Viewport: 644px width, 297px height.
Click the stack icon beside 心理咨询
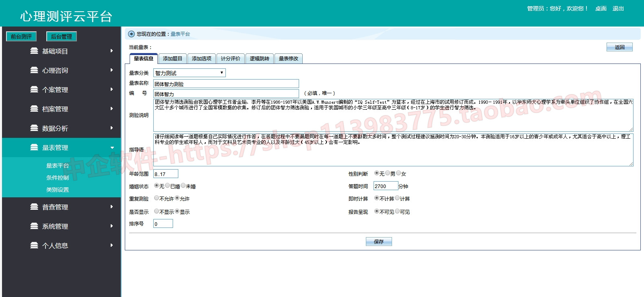34,70
